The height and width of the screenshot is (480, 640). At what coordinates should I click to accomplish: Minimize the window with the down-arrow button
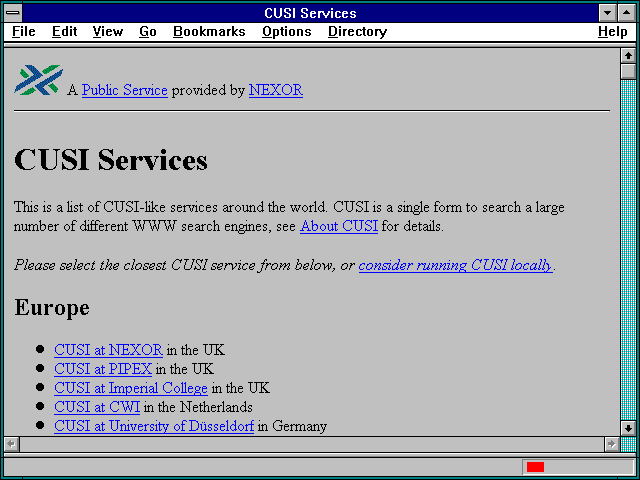click(x=607, y=13)
